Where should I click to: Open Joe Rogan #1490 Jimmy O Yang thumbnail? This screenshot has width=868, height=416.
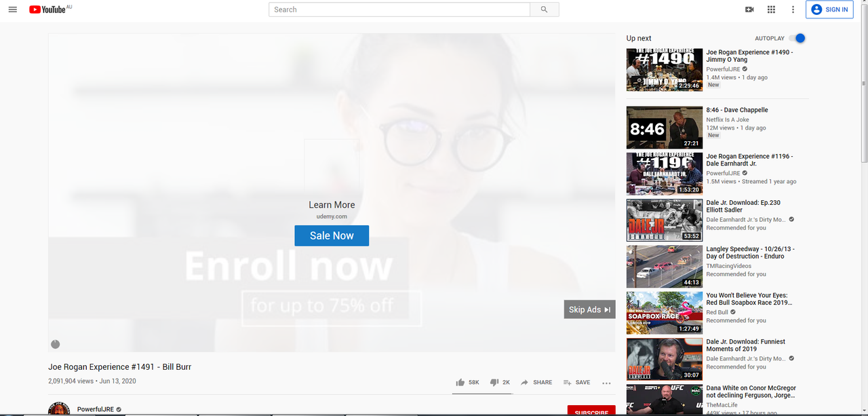tap(664, 69)
